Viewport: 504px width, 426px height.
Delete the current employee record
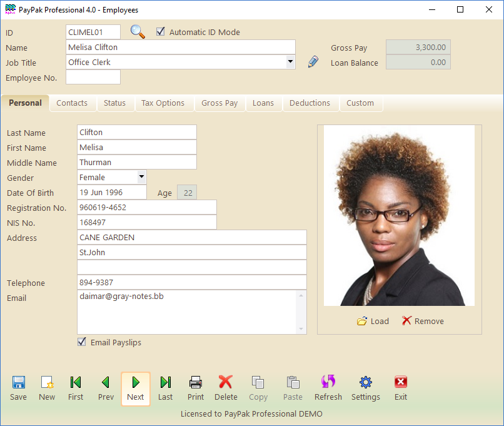(x=226, y=388)
